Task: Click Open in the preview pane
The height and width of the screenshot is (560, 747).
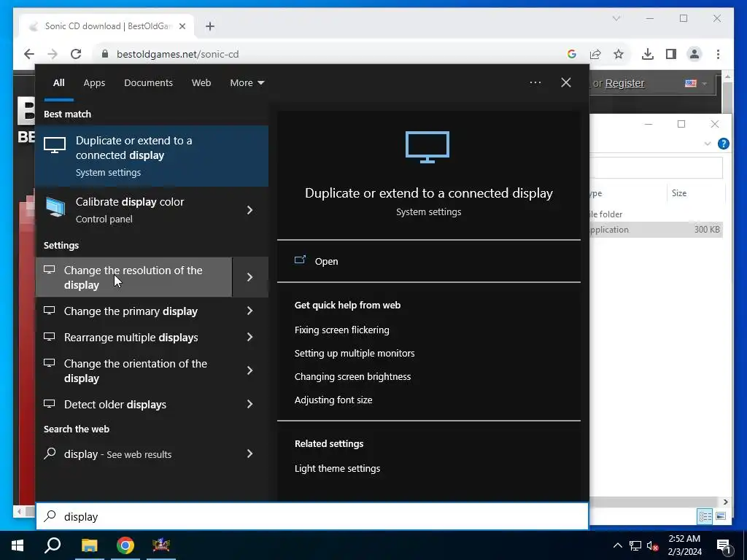Action: (x=317, y=261)
